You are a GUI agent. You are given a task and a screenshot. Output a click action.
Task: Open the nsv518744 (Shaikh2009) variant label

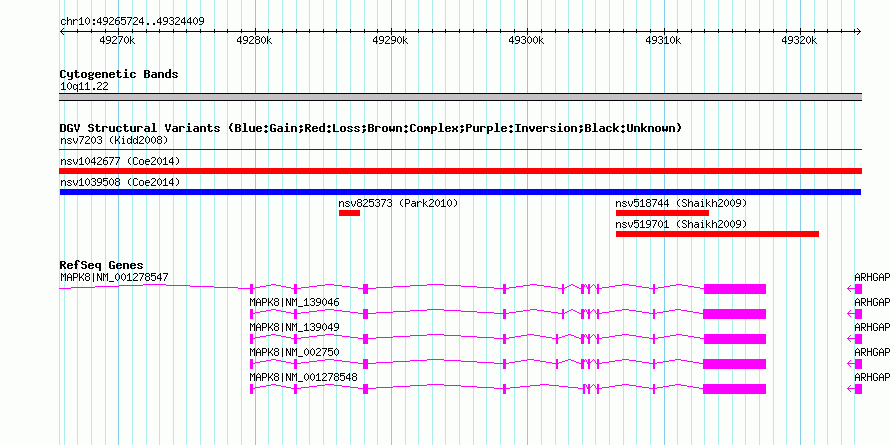point(681,203)
